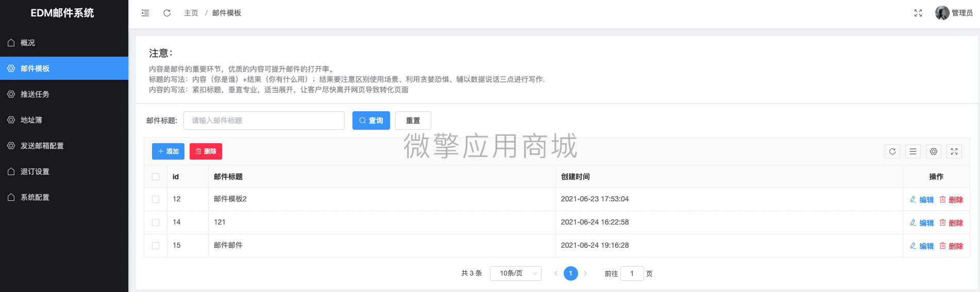Viewport: 980px width, 292px height.
Task: Click the EDM邮件系统 logo title
Action: tap(62, 13)
